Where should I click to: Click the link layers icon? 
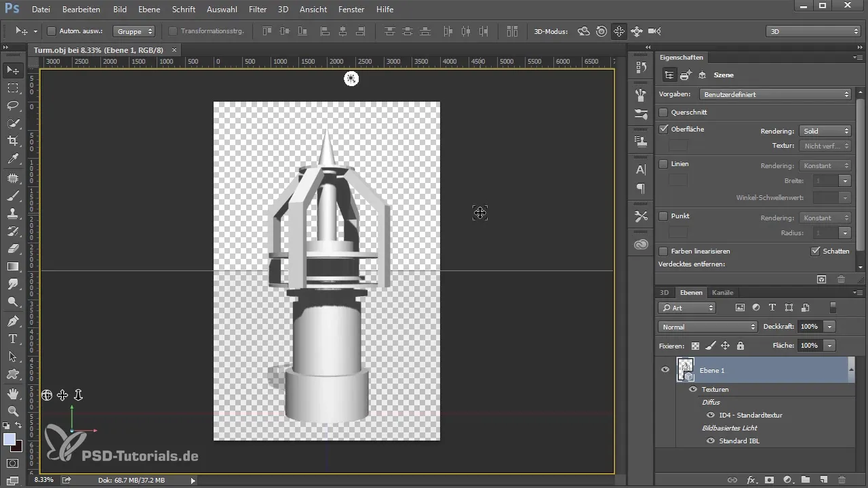(x=732, y=480)
